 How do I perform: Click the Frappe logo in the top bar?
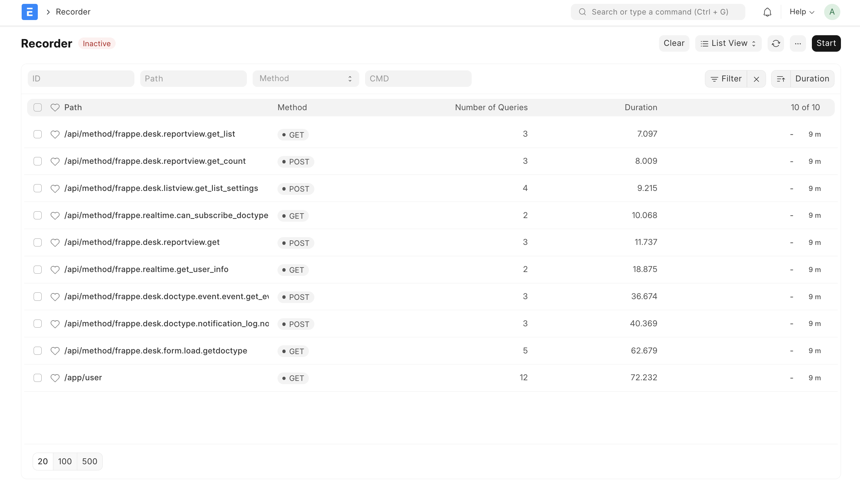click(30, 12)
